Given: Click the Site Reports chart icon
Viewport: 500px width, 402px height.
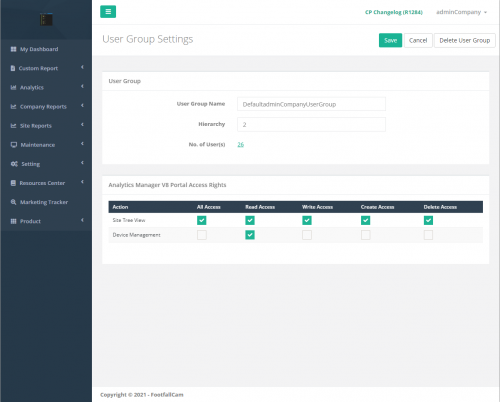Looking at the screenshot, I should point(13,126).
